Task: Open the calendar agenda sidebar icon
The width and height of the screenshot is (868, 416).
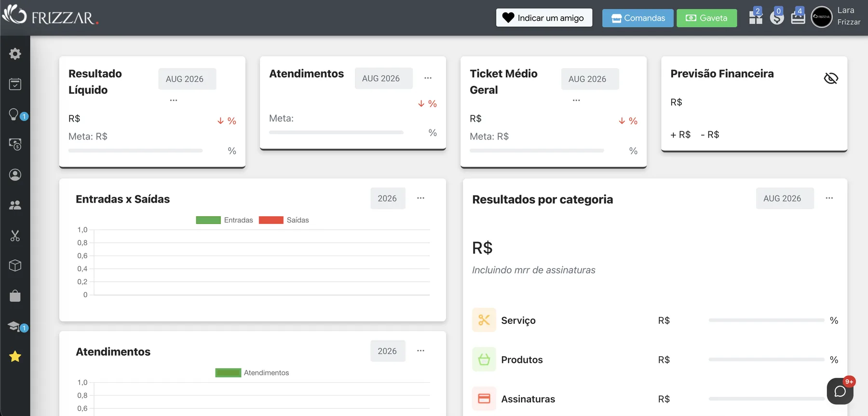Action: click(15, 84)
